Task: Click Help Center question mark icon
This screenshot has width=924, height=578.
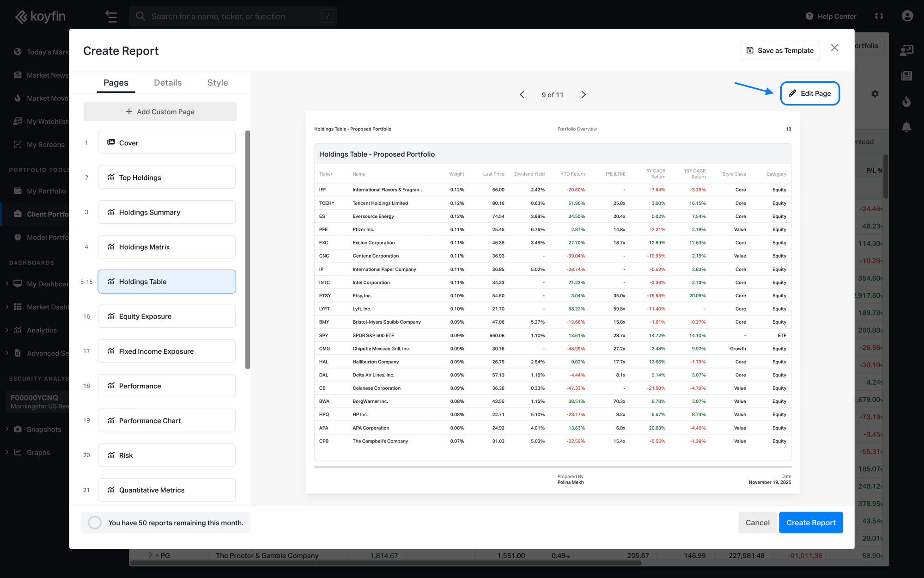Action: tap(809, 16)
